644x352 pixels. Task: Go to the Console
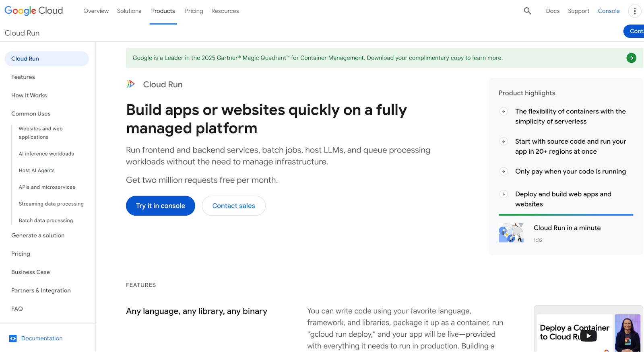click(x=609, y=11)
